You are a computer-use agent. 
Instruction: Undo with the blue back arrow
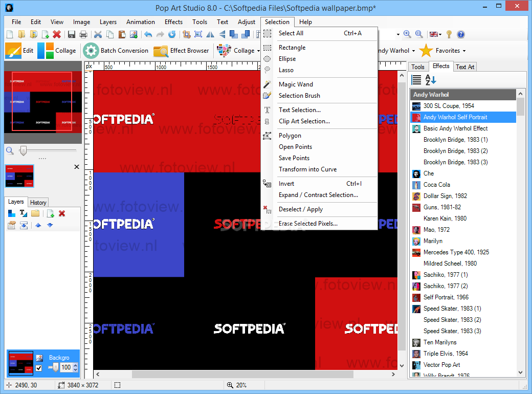[148, 34]
